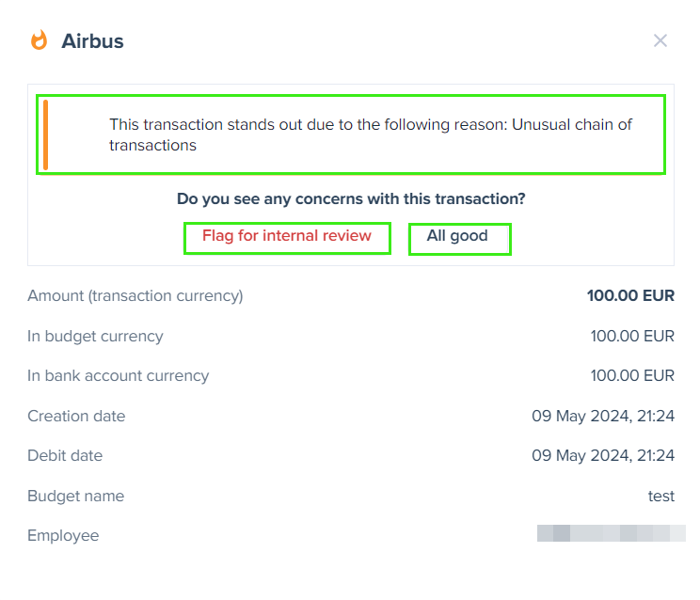Viewport: 700px width, 600px height.
Task: Click the Debit date label
Action: coord(65,455)
